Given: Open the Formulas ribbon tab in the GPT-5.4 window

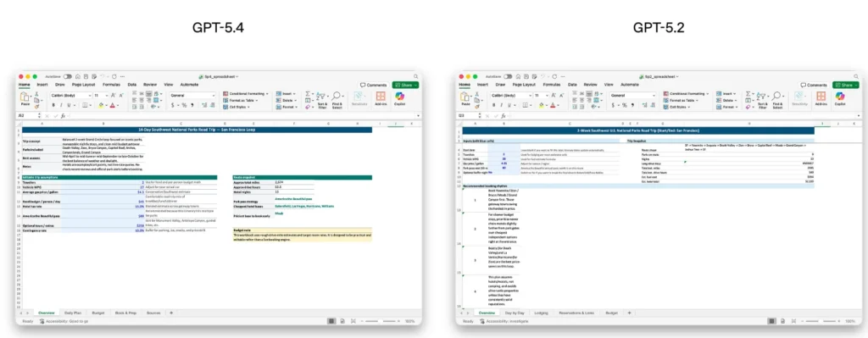Looking at the screenshot, I should [x=112, y=85].
